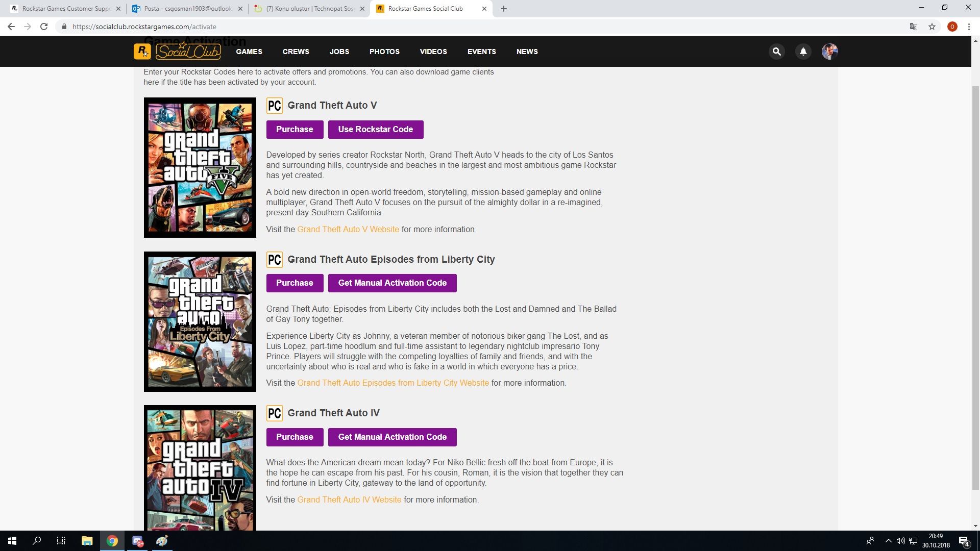Screen dimensions: 980x551
Task: Open the Social Club search icon
Action: pyautogui.click(x=776, y=52)
